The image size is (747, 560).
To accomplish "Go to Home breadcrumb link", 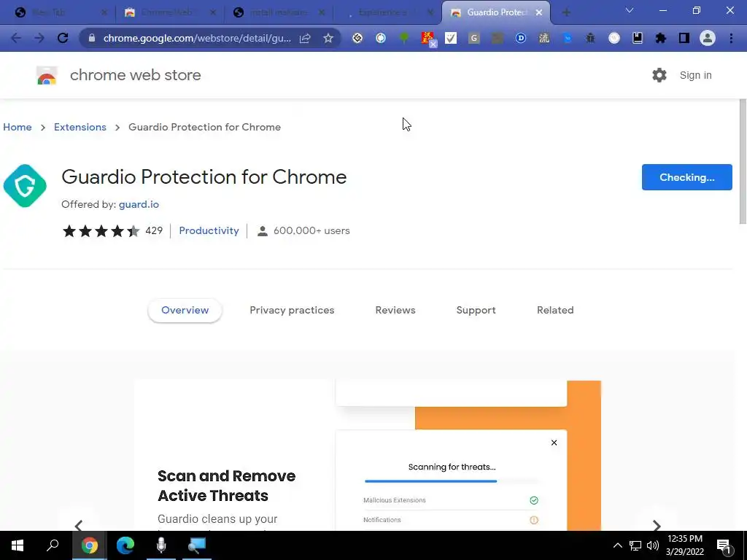I will [18, 127].
